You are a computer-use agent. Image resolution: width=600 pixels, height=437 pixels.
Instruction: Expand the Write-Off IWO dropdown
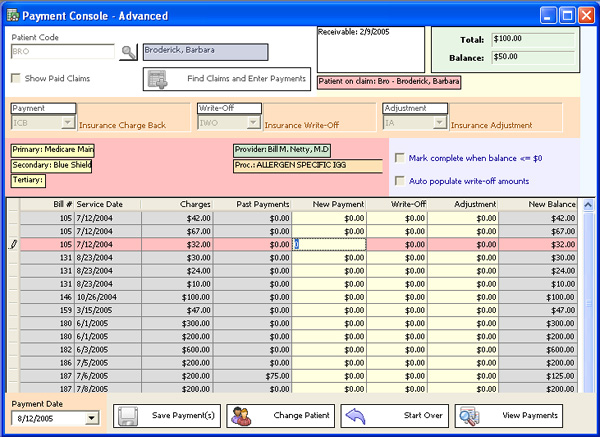[x=254, y=124]
